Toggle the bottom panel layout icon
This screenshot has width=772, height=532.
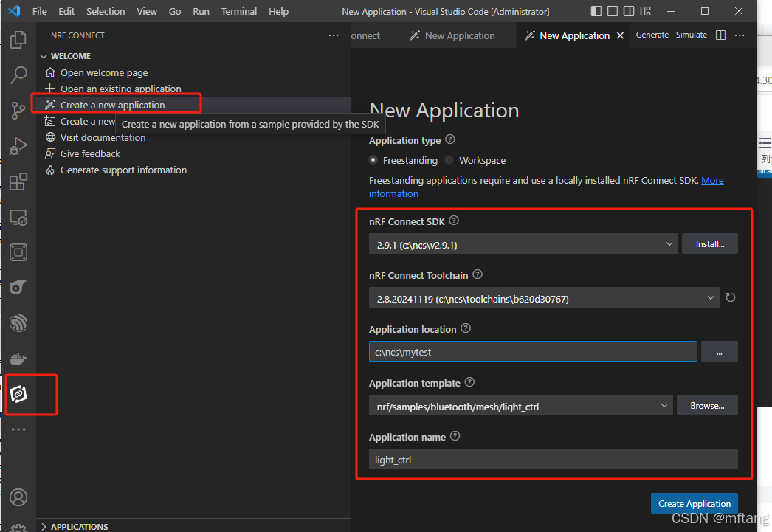point(613,11)
